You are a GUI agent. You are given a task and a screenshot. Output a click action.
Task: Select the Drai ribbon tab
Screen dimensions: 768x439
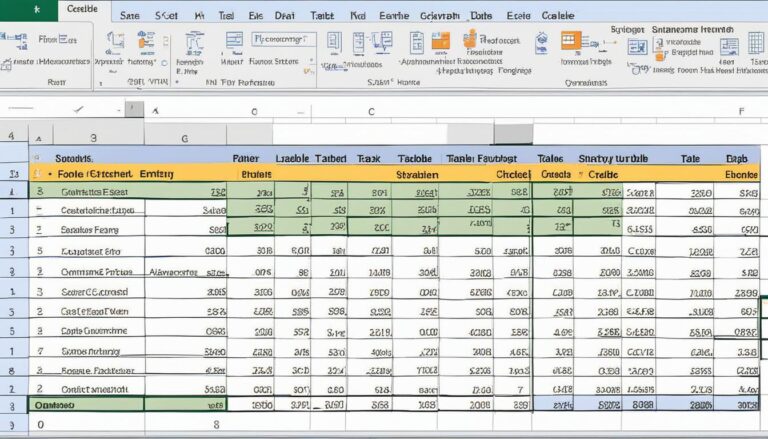point(285,16)
